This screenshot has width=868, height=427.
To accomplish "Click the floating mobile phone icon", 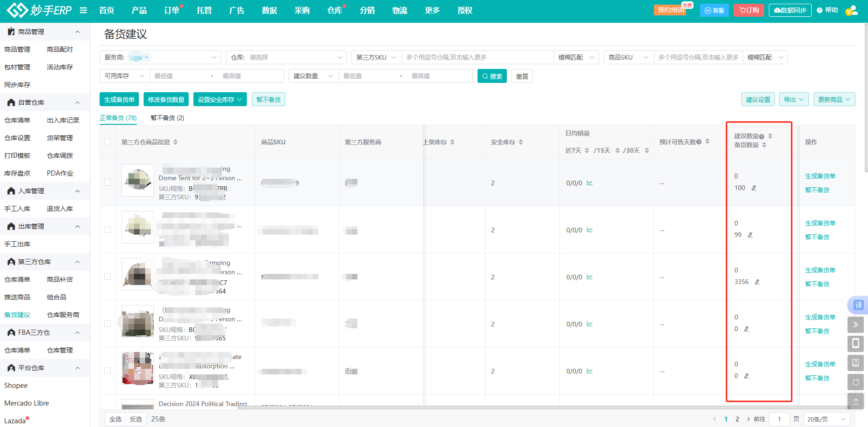I will [x=855, y=344].
